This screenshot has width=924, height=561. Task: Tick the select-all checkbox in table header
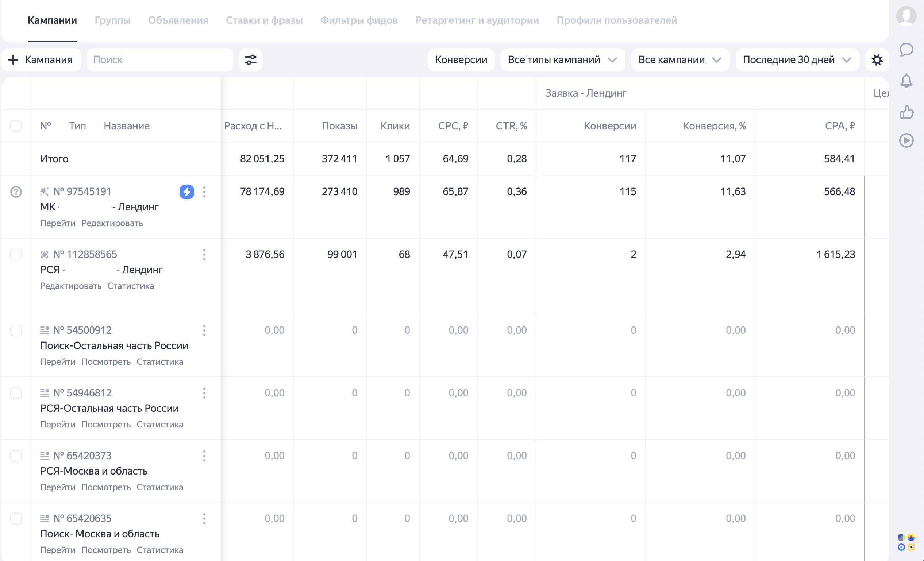16,126
